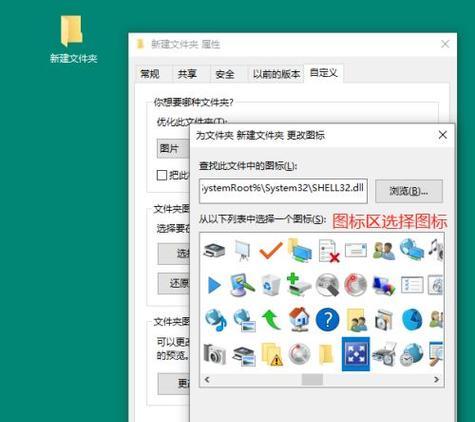Image resolution: width=475 pixels, height=422 pixels.
Task: Select the folder with users icon
Action: click(357, 320)
